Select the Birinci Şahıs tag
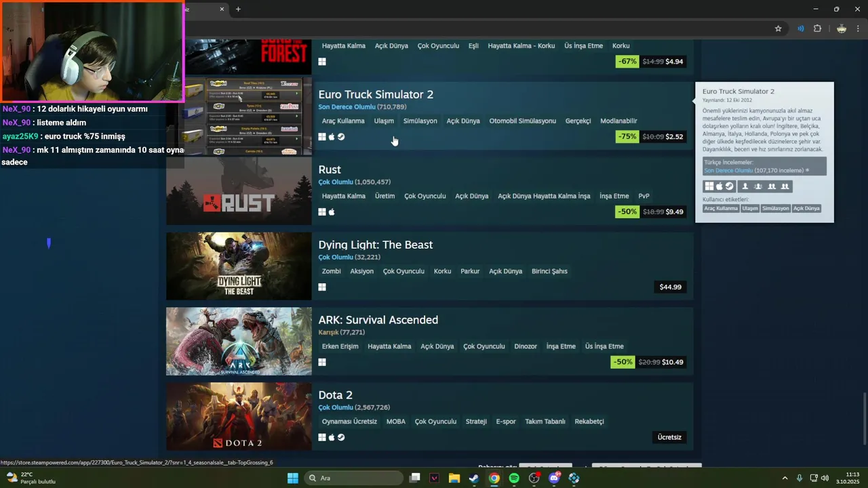Viewport: 868px width, 488px height. (549, 271)
